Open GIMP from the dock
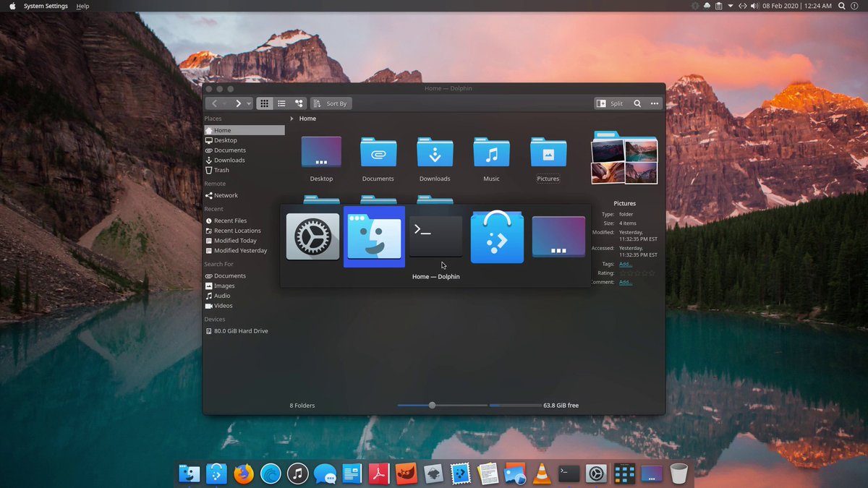Screen dimensions: 868x488 click(x=407, y=474)
